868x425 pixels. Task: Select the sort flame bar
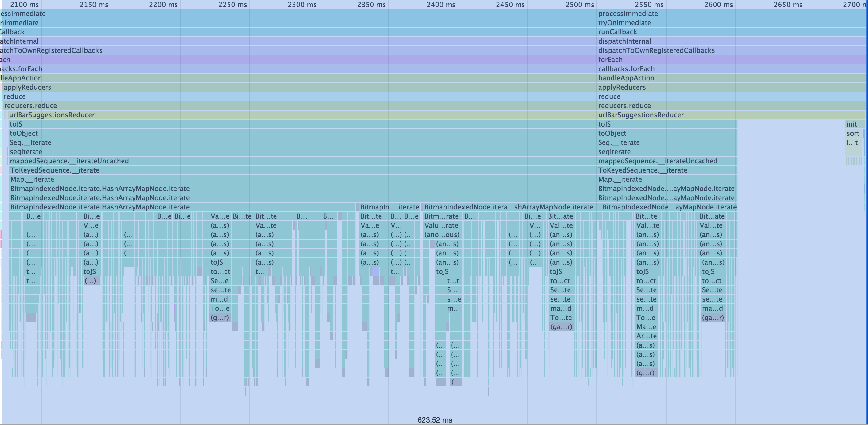click(853, 133)
